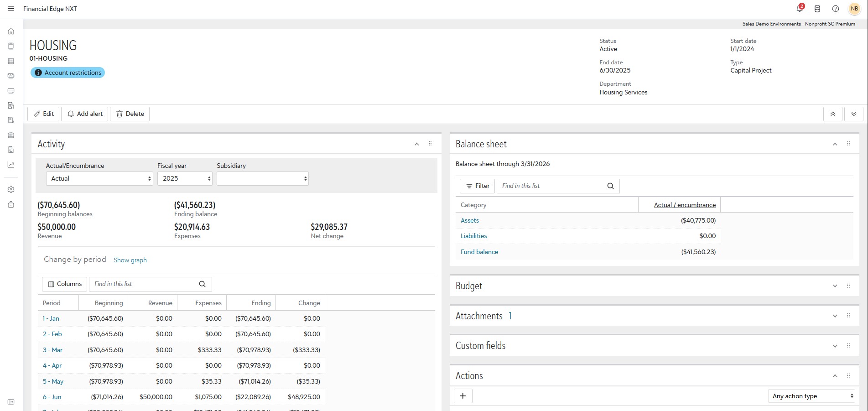Screen dimensions: 868x411
Task: Open the Any action type dropdown
Action: [811, 396]
